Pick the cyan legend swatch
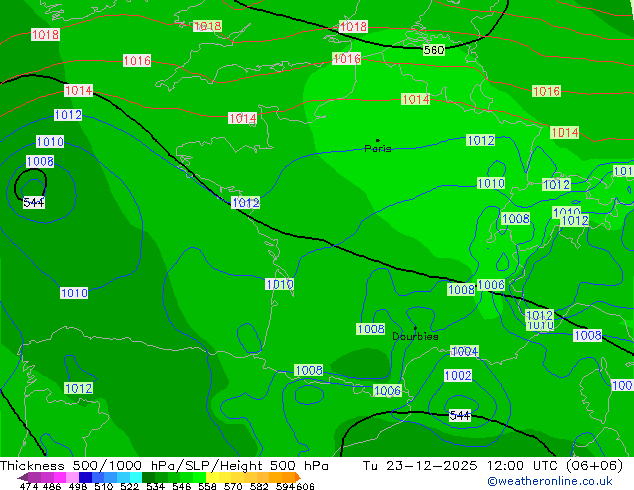This screenshot has width=634, height=490. (136, 477)
